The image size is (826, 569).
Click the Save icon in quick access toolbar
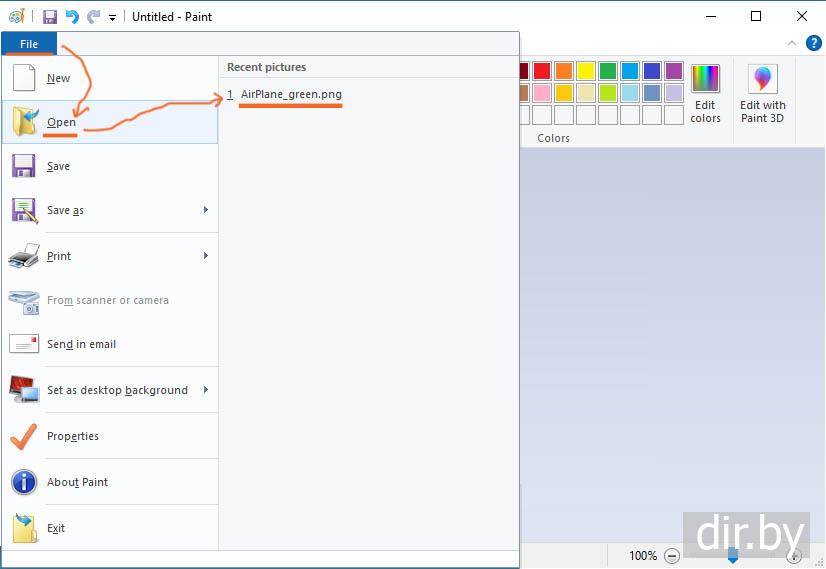49,17
